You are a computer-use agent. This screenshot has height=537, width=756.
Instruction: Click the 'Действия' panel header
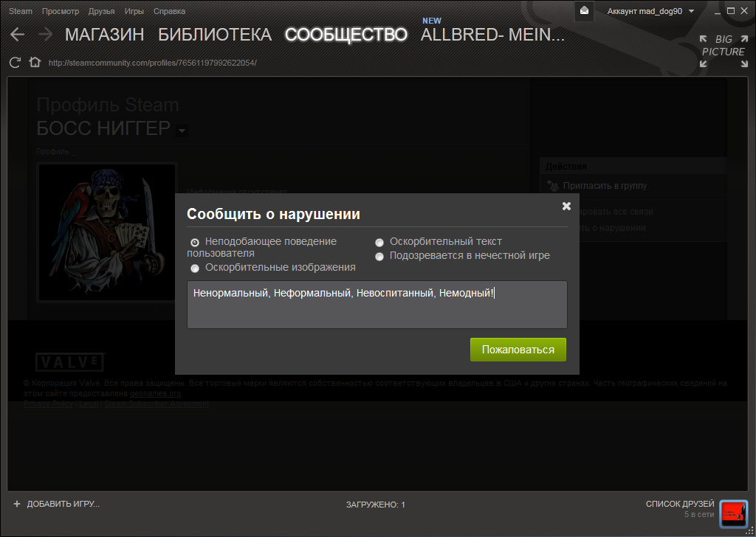pos(566,166)
